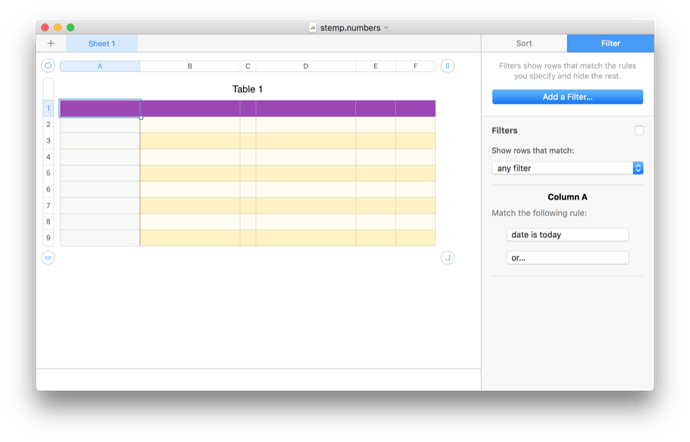Open the stemp.numbers title dropdown chevron
Viewport: 690px width, 442px height.
pyautogui.click(x=387, y=27)
